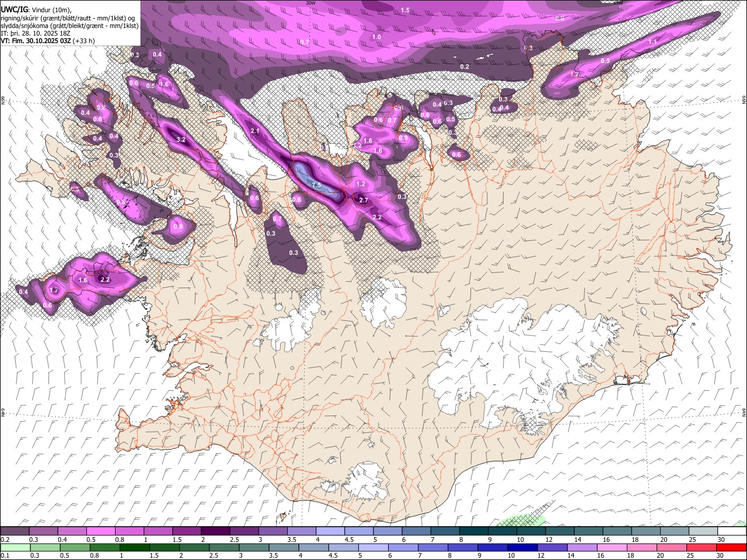This screenshot has width=747, height=560.
Task: Pick the top-row lavender swatch labeled 4
Action: point(329,531)
